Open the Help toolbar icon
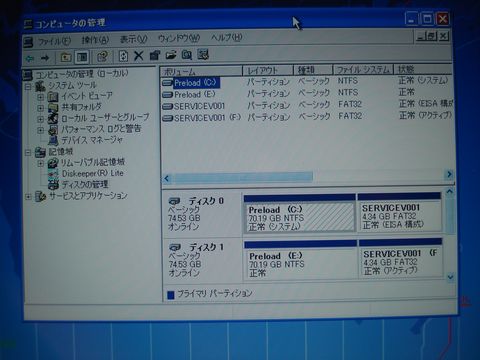 pyautogui.click(x=102, y=57)
